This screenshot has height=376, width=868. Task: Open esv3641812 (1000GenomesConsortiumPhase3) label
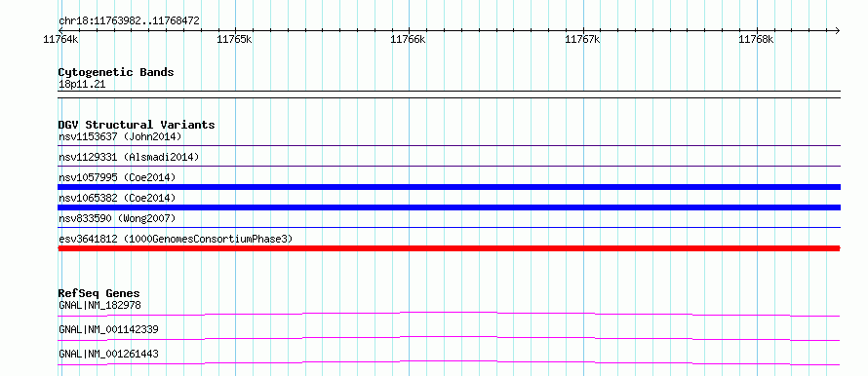click(176, 239)
